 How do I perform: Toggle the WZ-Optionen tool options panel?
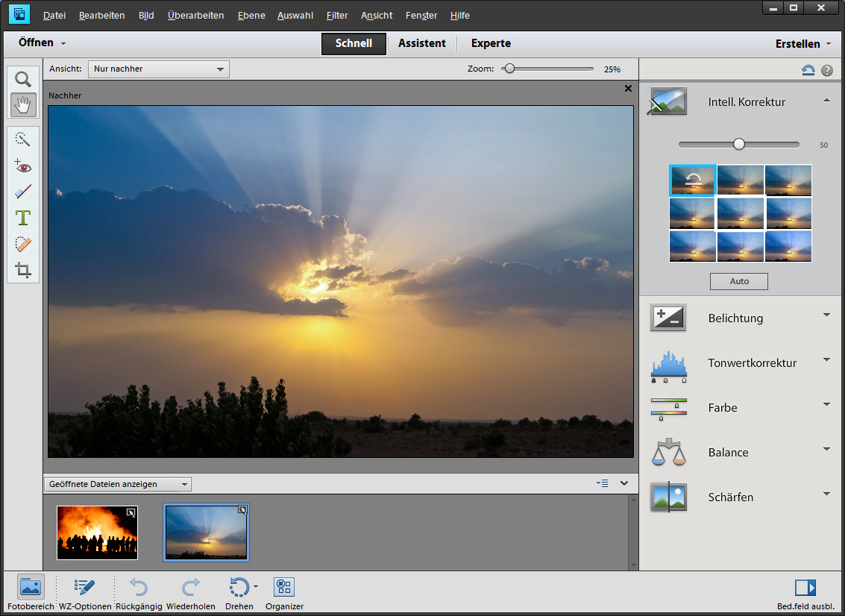85,593
